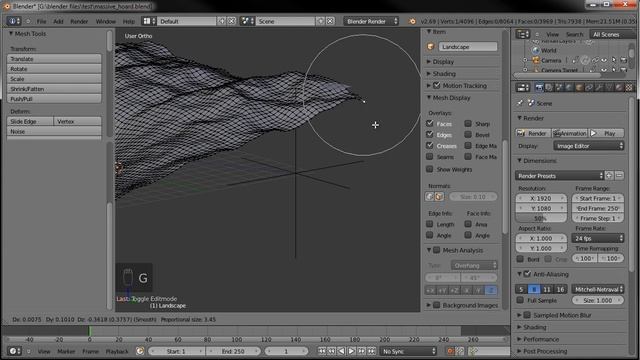Open the timeline Marker menu
This screenshot has width=640, height=360.
point(66,351)
